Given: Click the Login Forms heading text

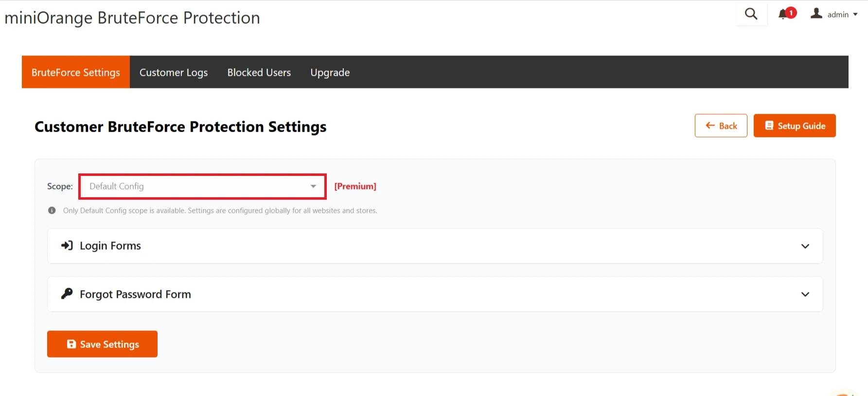Looking at the screenshot, I should (x=110, y=246).
